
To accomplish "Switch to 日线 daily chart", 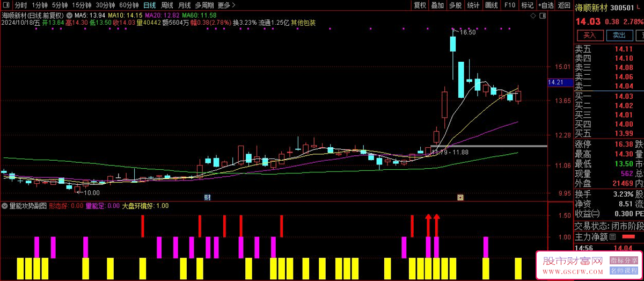I will (x=150, y=5).
